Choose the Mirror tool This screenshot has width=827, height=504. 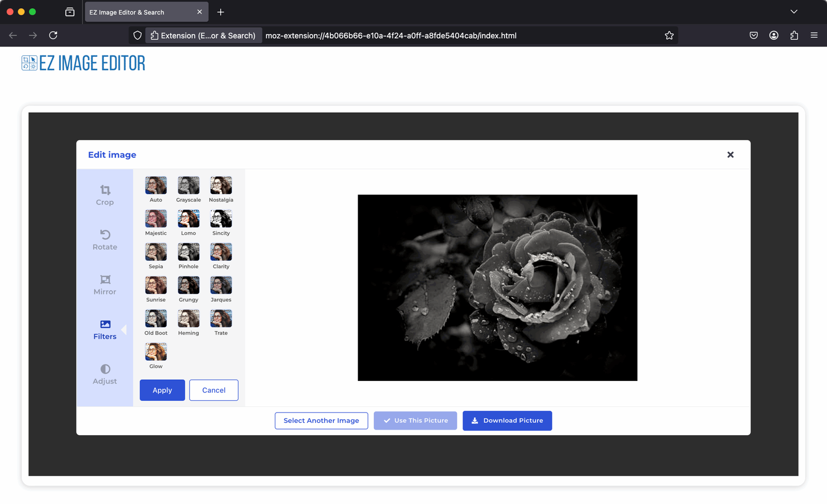[105, 285]
